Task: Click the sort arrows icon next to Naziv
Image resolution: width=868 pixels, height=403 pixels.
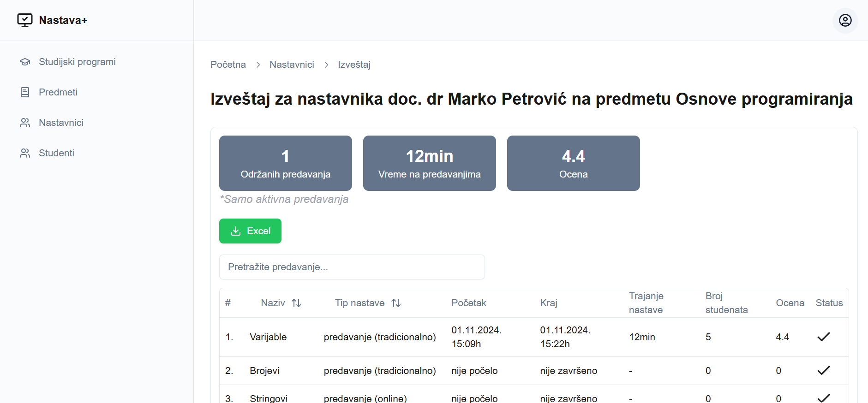Action: coord(296,303)
